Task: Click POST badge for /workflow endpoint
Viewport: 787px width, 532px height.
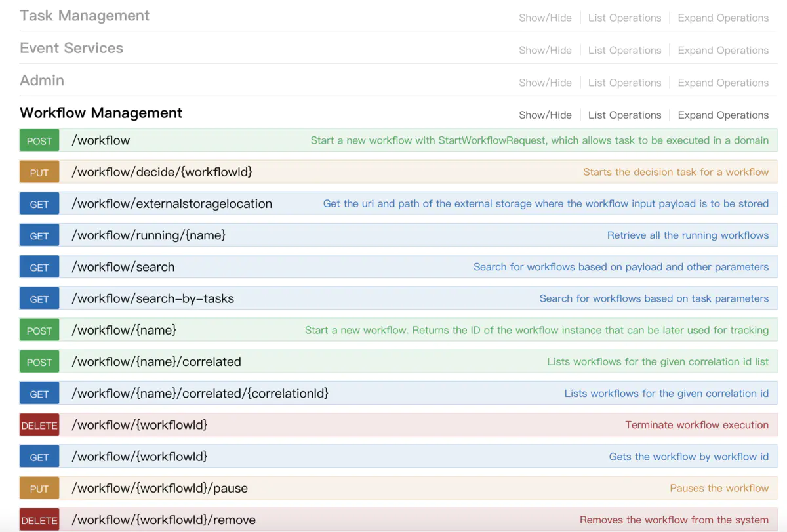Action: [39, 141]
